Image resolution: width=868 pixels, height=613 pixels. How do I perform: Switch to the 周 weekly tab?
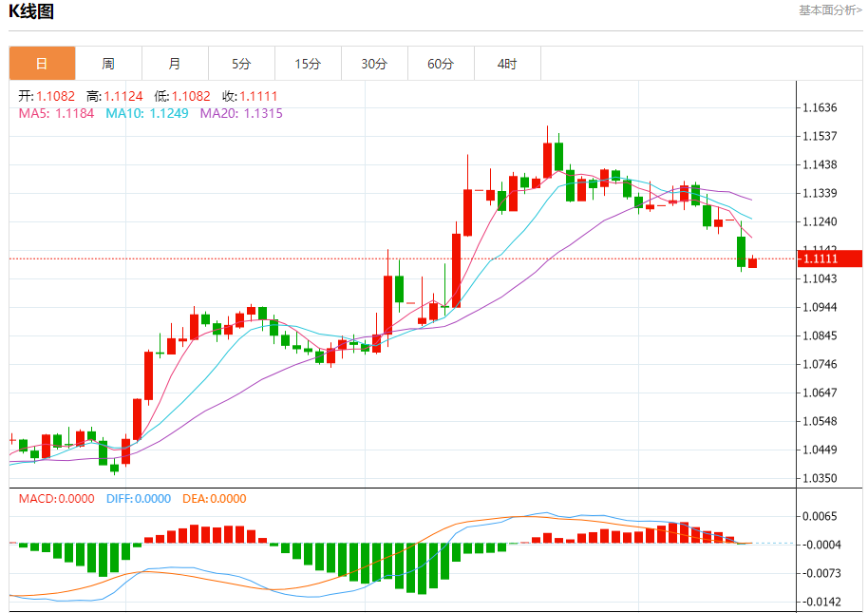click(108, 64)
